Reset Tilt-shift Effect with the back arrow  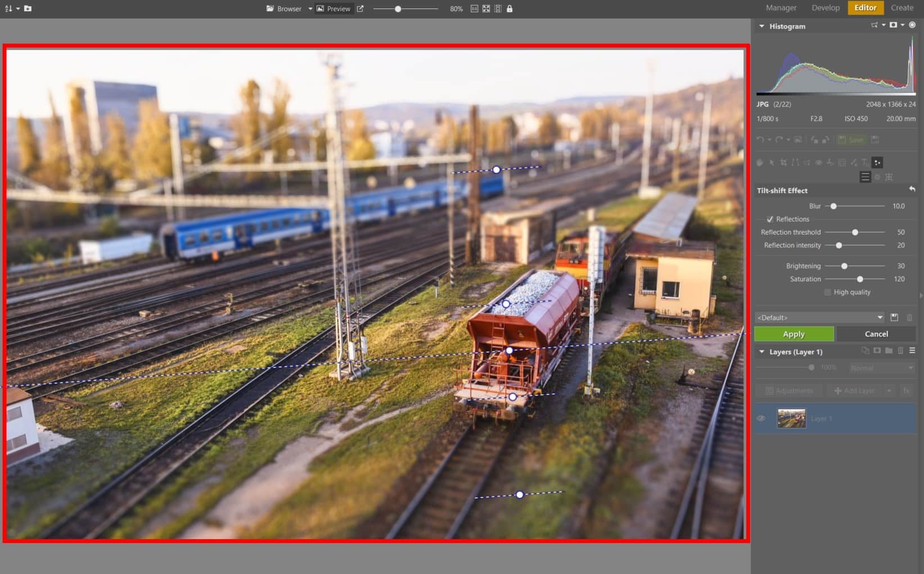tap(912, 190)
